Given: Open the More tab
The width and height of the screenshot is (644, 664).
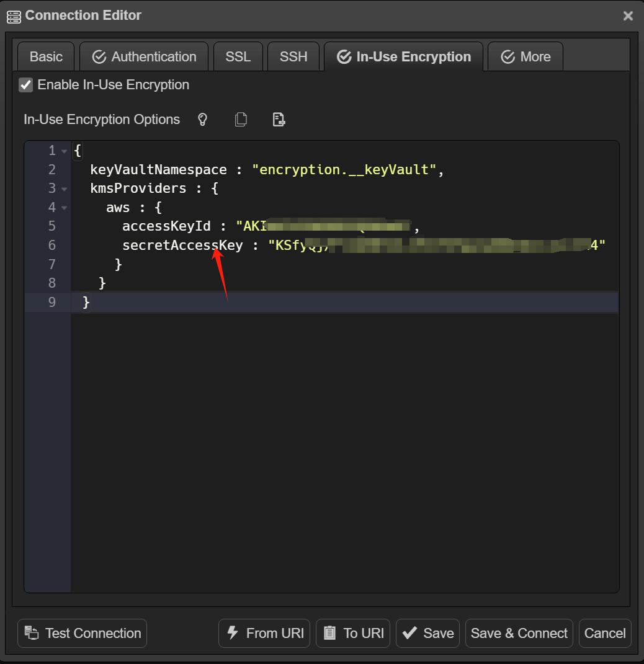Looking at the screenshot, I should [525, 57].
